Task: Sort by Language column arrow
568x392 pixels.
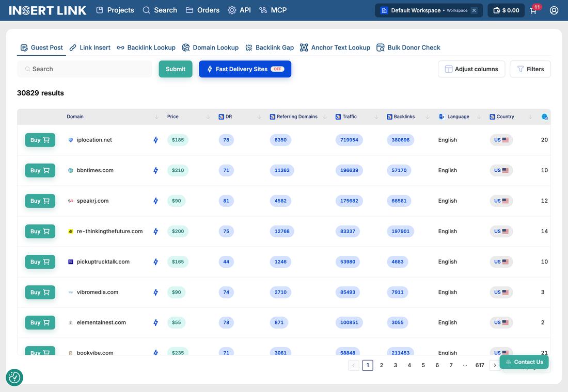Action: pyautogui.click(x=479, y=117)
